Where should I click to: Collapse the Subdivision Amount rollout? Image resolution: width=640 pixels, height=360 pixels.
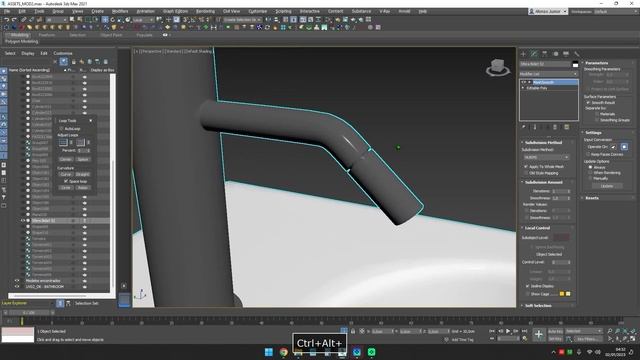coord(543,182)
